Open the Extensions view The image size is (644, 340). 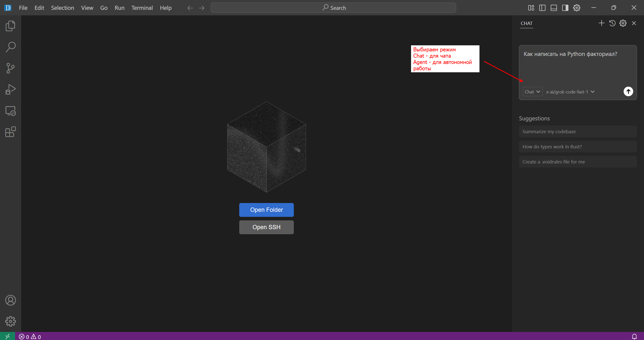10,132
